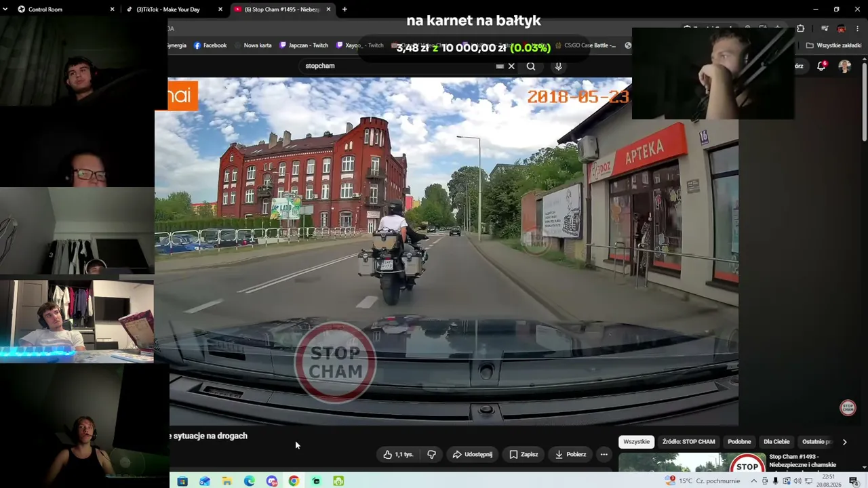Start voice search with microphone icon
Image resolution: width=868 pixels, height=488 pixels.
pyautogui.click(x=558, y=66)
